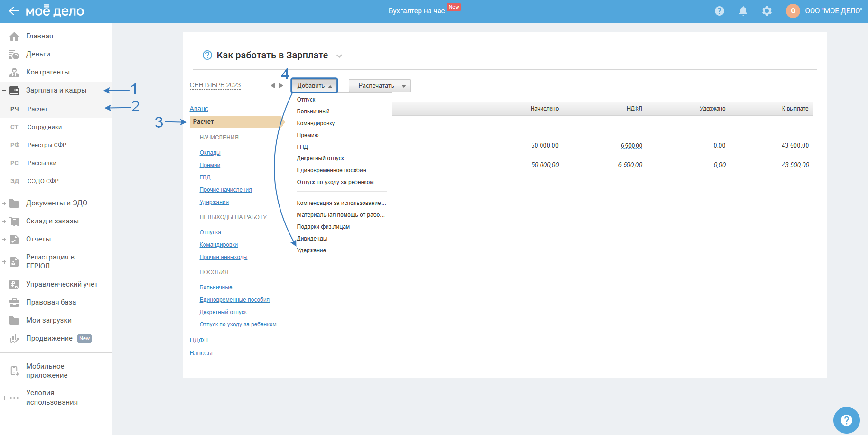Open floating help chat button
868x435 pixels.
click(846, 420)
